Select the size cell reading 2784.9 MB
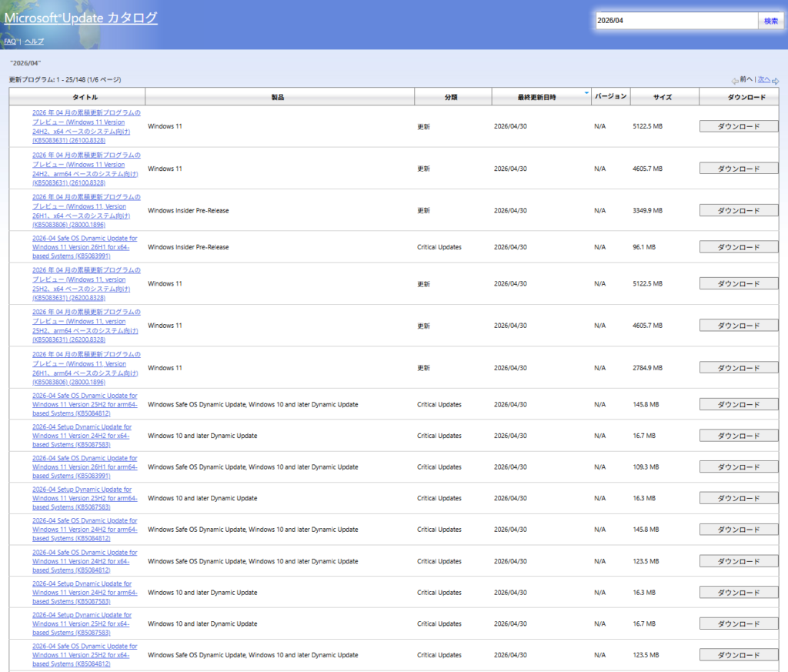Image resolution: width=788 pixels, height=672 pixels. tap(647, 368)
